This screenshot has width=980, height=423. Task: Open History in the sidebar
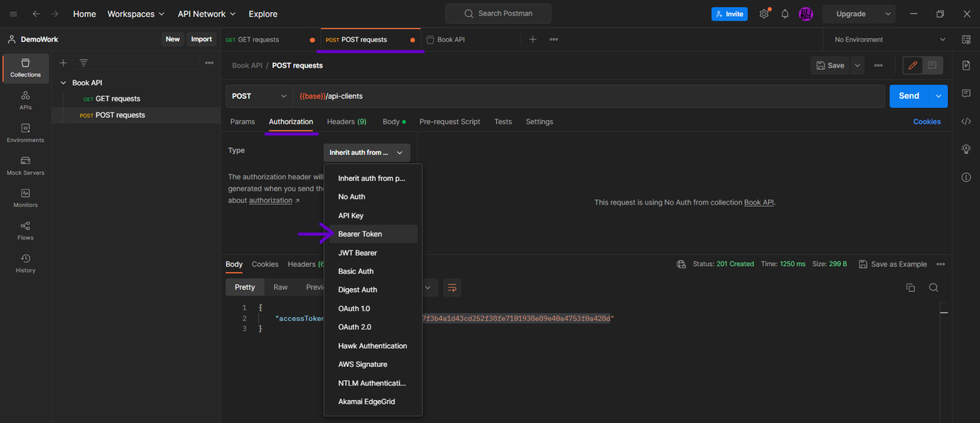pyautogui.click(x=25, y=264)
